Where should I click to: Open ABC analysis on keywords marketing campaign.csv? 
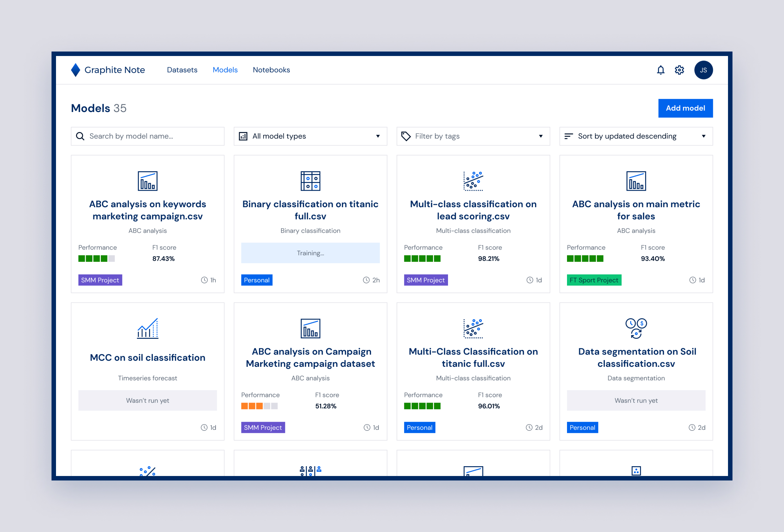[x=148, y=210]
